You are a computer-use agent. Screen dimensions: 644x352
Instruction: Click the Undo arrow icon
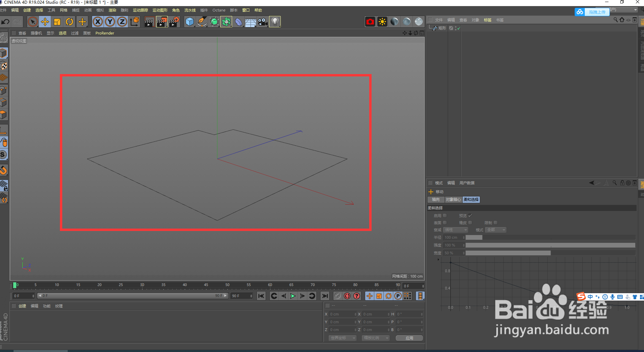tap(5, 22)
